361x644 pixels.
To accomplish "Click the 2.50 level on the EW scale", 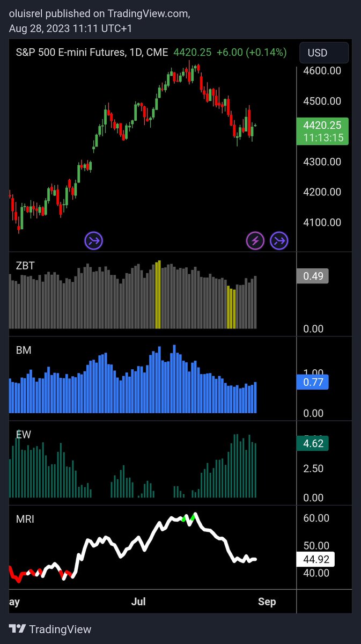I will click(313, 469).
